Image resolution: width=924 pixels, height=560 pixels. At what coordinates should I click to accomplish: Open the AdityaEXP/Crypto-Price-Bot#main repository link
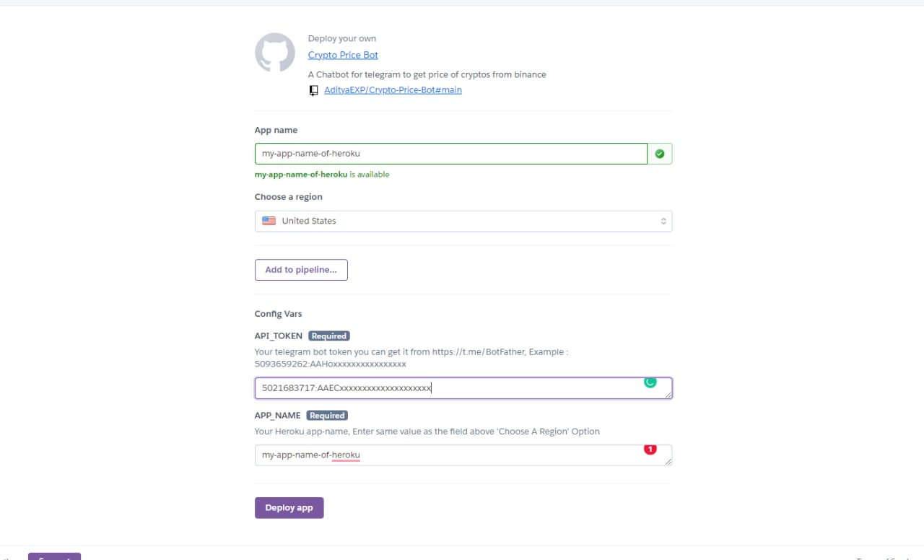[x=393, y=89]
